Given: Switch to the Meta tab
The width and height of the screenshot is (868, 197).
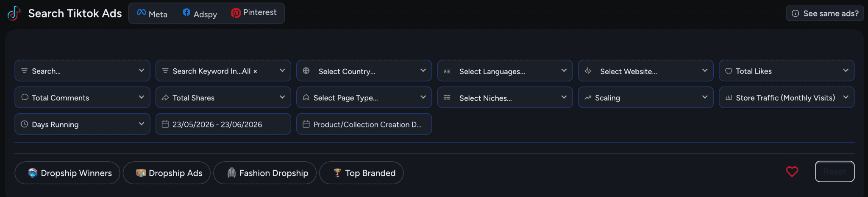Looking at the screenshot, I should coord(152,14).
